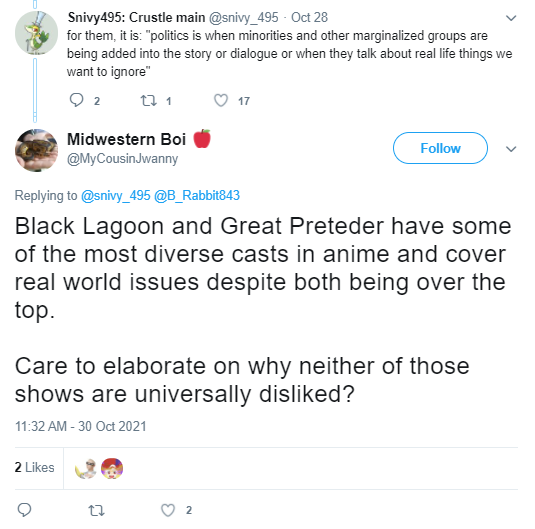Open the @B_Rabbit843 mention link
This screenshot has width=535, height=529.
pos(197,196)
